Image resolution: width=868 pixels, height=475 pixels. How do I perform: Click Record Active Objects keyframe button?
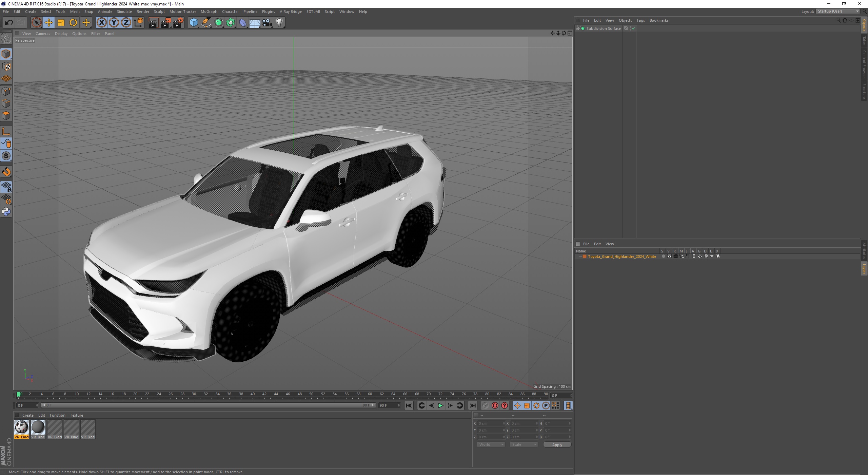[x=486, y=405]
